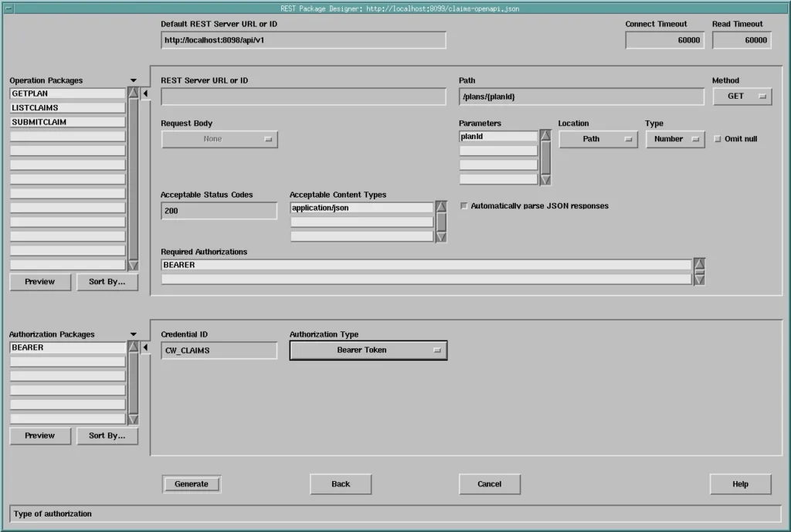The height and width of the screenshot is (532, 791).
Task: Focus the Default REST Server URL field
Action: [303, 40]
